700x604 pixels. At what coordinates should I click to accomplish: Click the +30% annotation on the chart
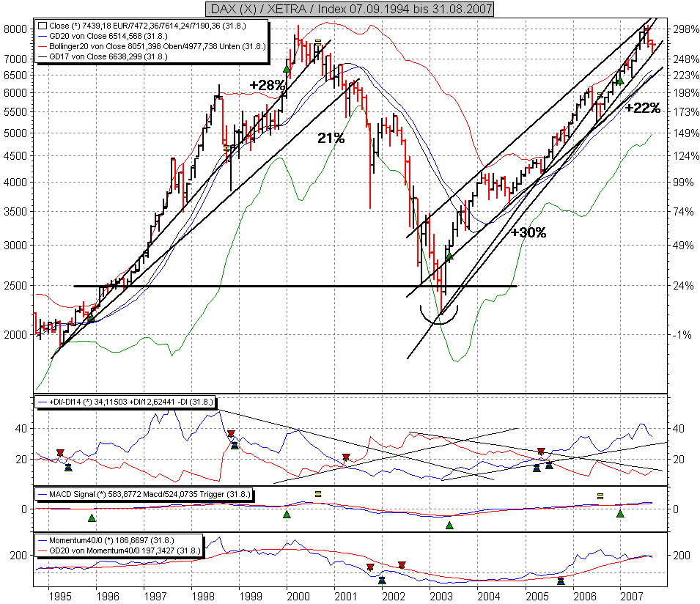[528, 232]
